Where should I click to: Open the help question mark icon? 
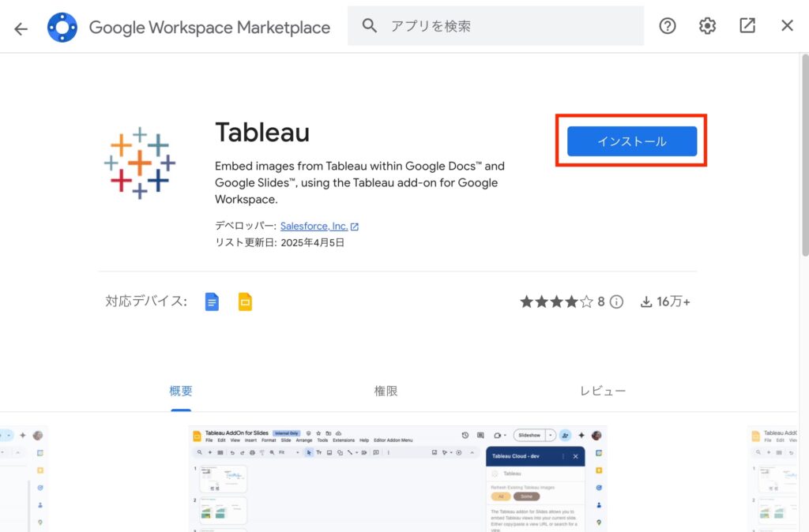tap(668, 26)
